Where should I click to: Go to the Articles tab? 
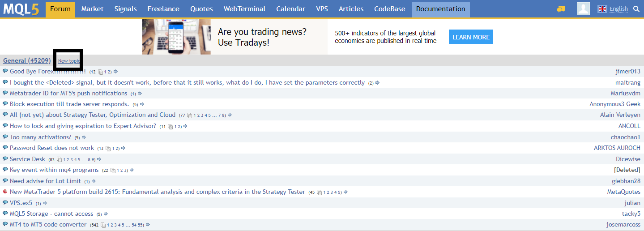[x=351, y=9]
